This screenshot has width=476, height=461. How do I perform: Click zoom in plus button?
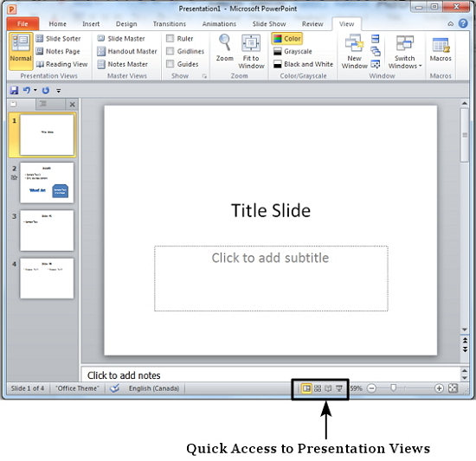point(439,388)
